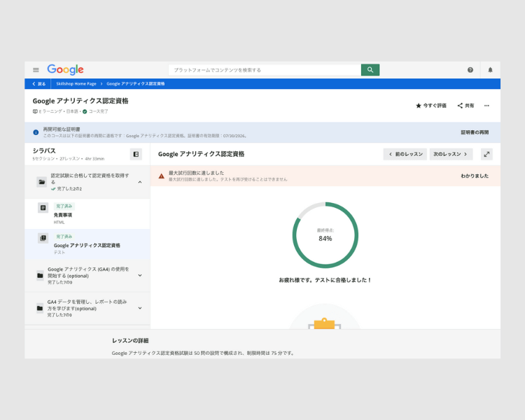Click the e-learning type icon under the title
The width and height of the screenshot is (525, 420).
coord(35,111)
